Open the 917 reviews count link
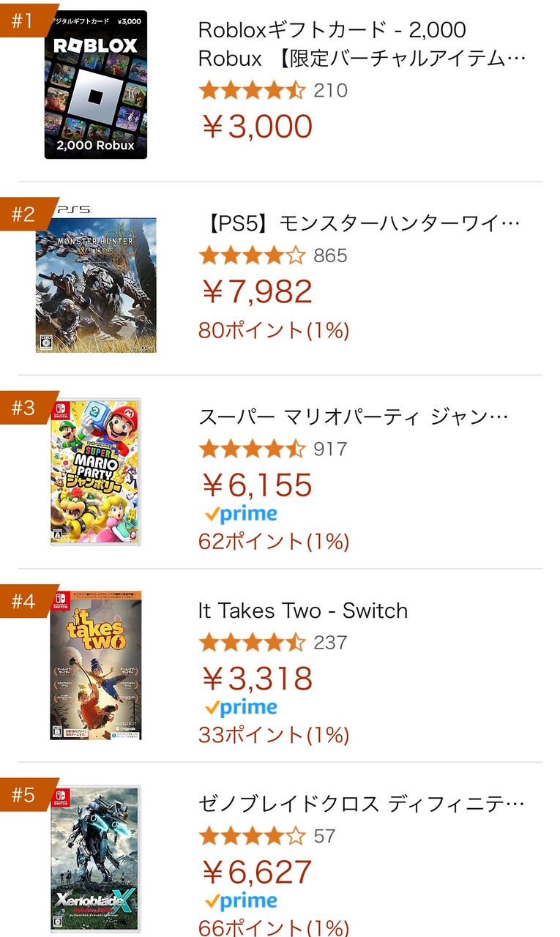 330,449
